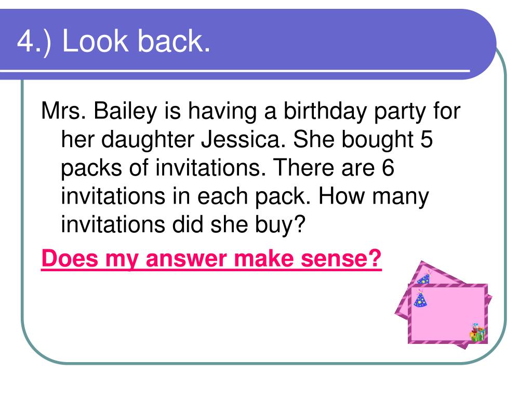532x399 pixels.
Task: Click the '4.) Look back.' slide title
Action: coord(114,41)
